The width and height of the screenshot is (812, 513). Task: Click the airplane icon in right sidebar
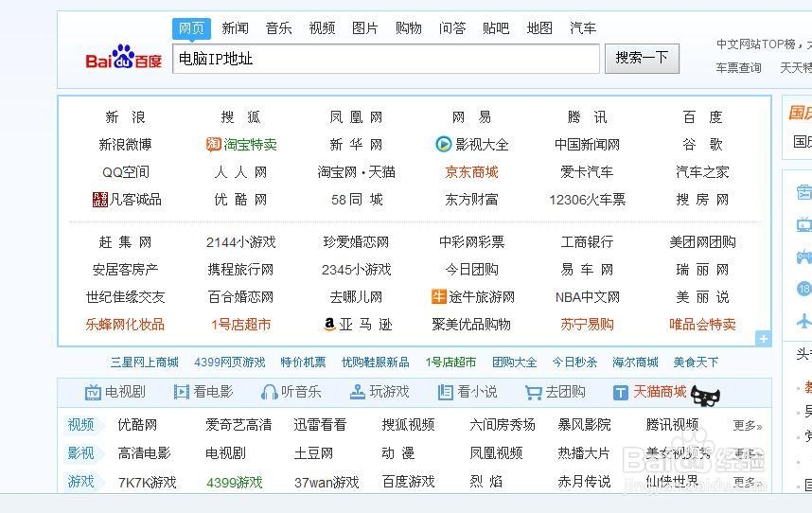[804, 321]
